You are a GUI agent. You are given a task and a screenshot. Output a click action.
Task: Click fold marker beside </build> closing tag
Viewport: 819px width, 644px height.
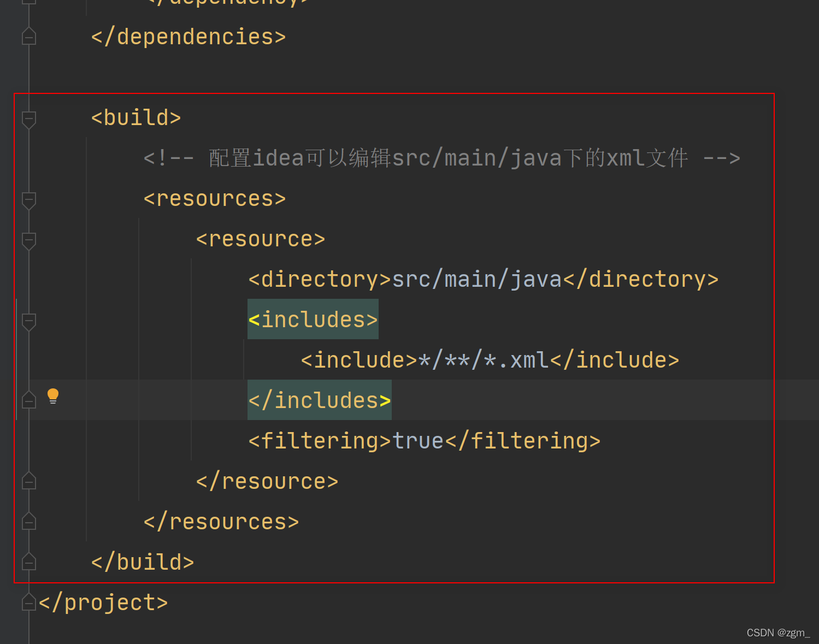click(x=29, y=561)
